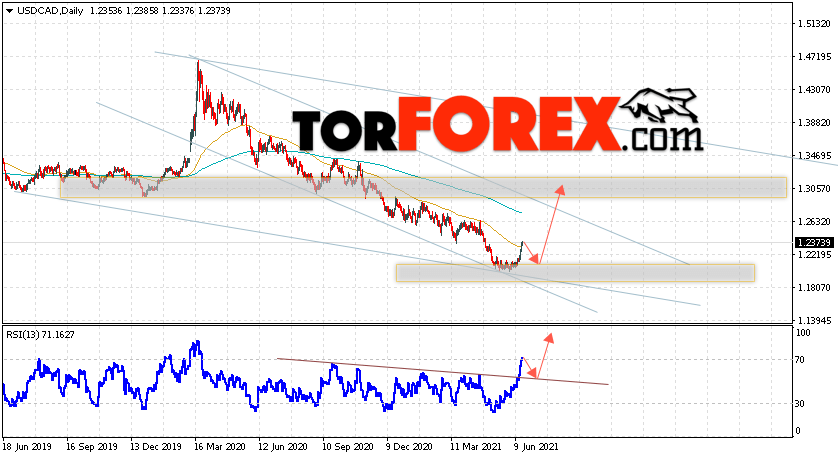Click price scale value 1.51320
The width and height of the screenshot is (838, 458).
(x=814, y=24)
